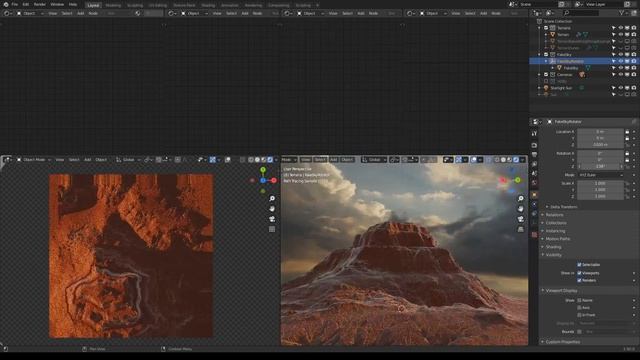Open Render menu in top bar
The image size is (640, 360).
point(40,4)
